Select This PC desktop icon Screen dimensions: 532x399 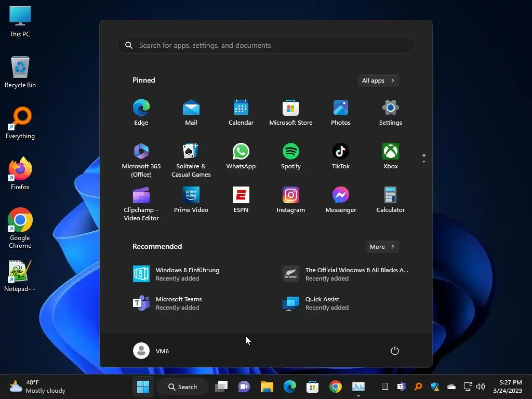click(x=20, y=21)
